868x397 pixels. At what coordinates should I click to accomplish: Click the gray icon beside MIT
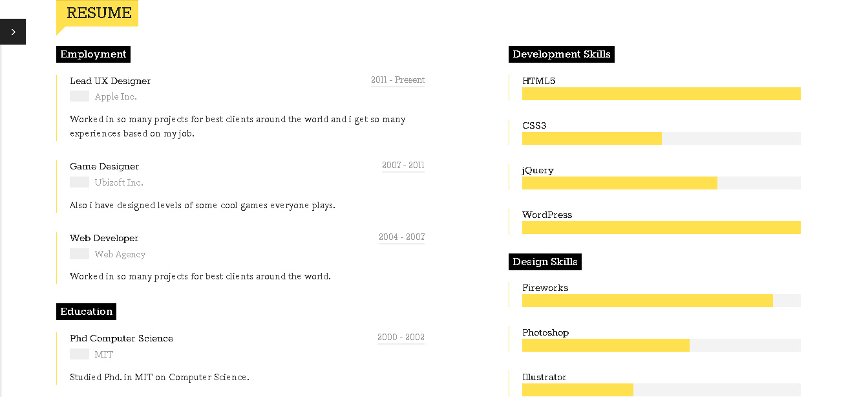coord(79,354)
